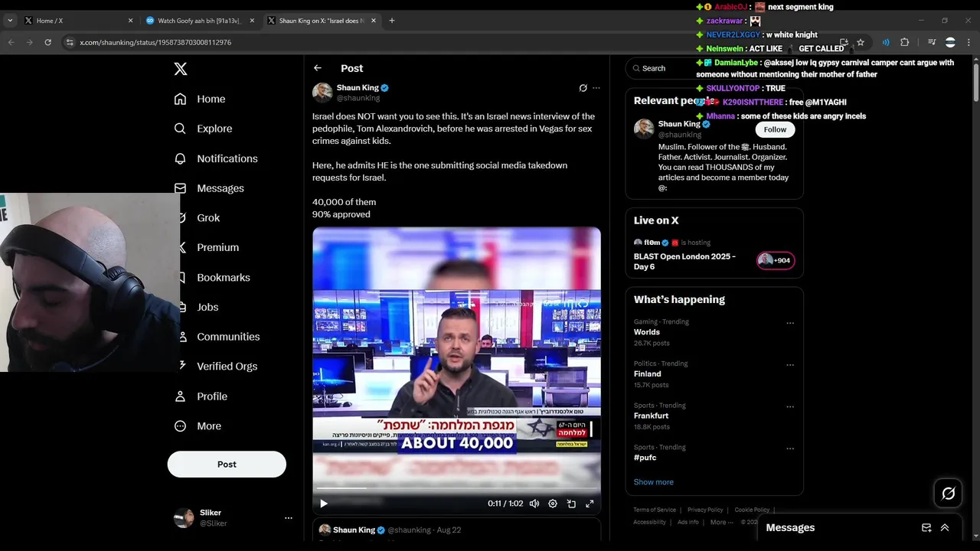Close the Home / X browser tab

coord(130,21)
